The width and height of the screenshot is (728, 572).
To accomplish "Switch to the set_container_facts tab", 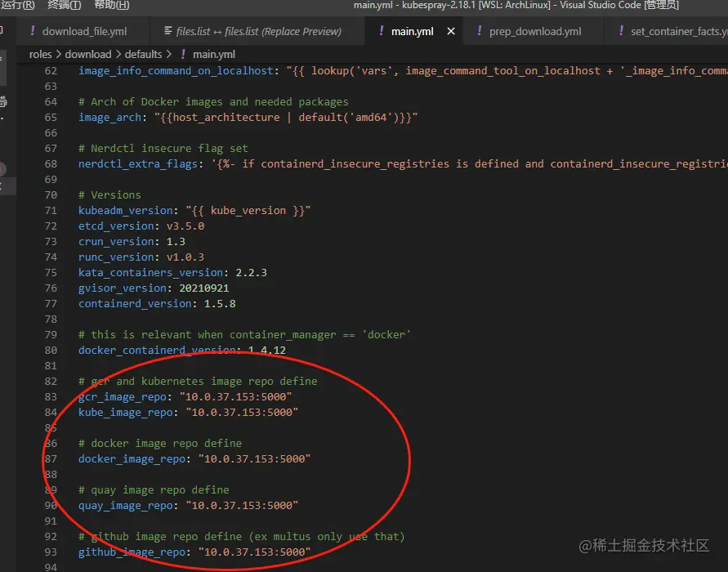I will click(678, 31).
